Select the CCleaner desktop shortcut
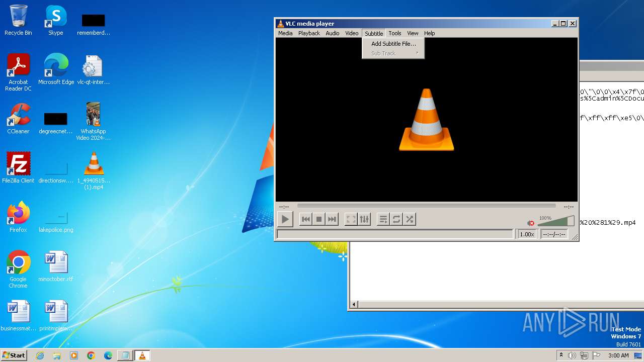 pyautogui.click(x=18, y=119)
